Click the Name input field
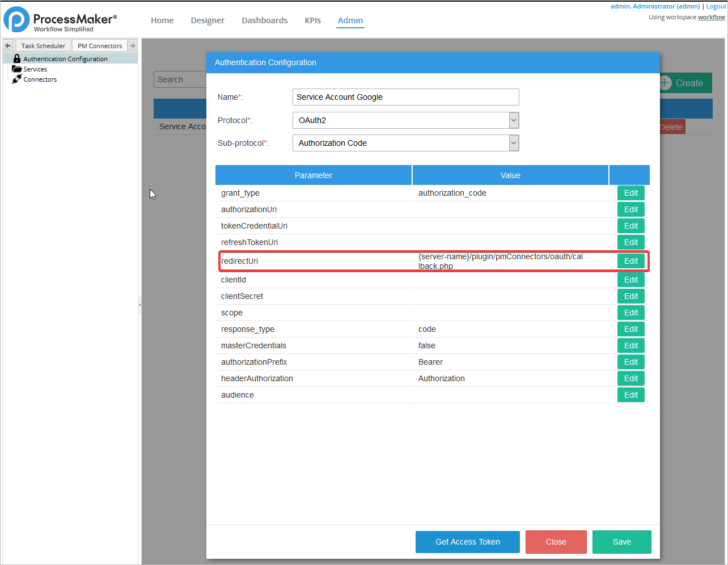Screen dimensions: 728x565 click(x=405, y=97)
